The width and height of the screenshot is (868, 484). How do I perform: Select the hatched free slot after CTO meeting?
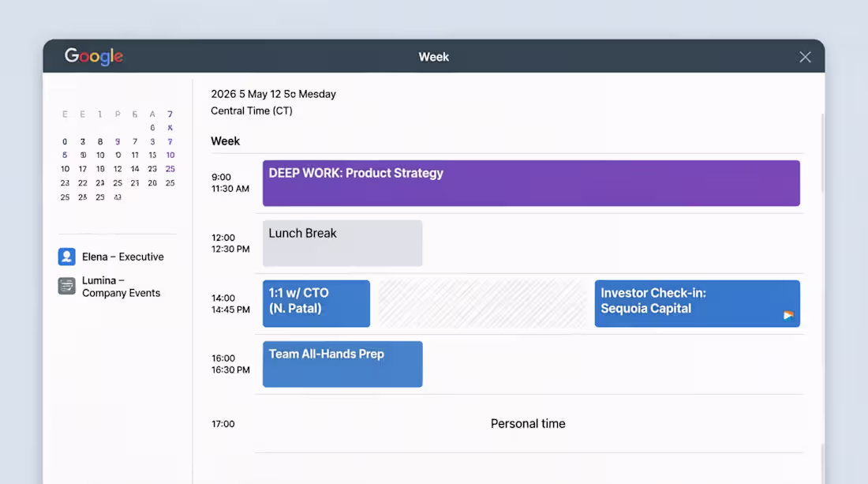482,303
